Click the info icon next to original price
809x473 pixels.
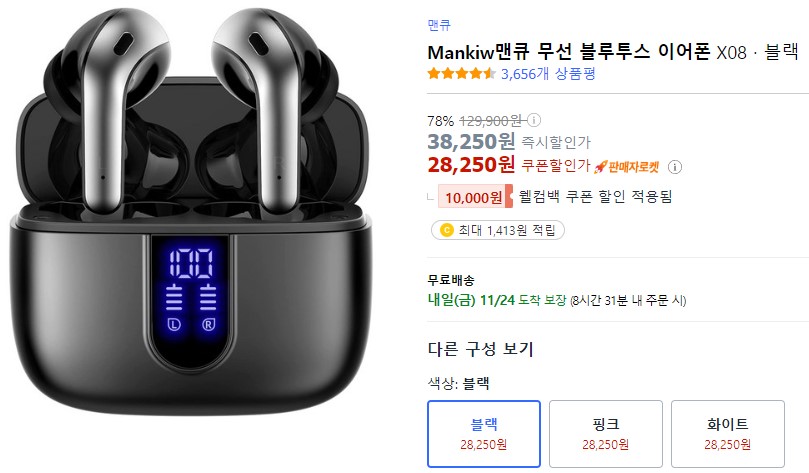pyautogui.click(x=534, y=121)
